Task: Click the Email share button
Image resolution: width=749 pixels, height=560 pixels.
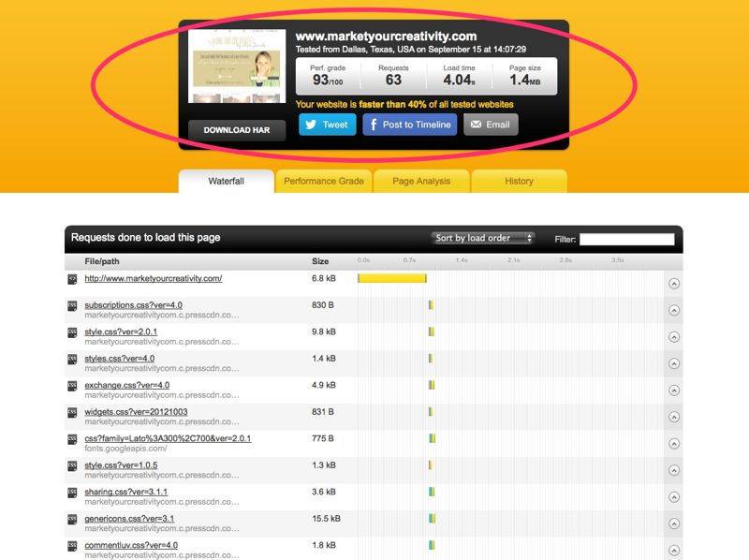Action: pos(491,125)
